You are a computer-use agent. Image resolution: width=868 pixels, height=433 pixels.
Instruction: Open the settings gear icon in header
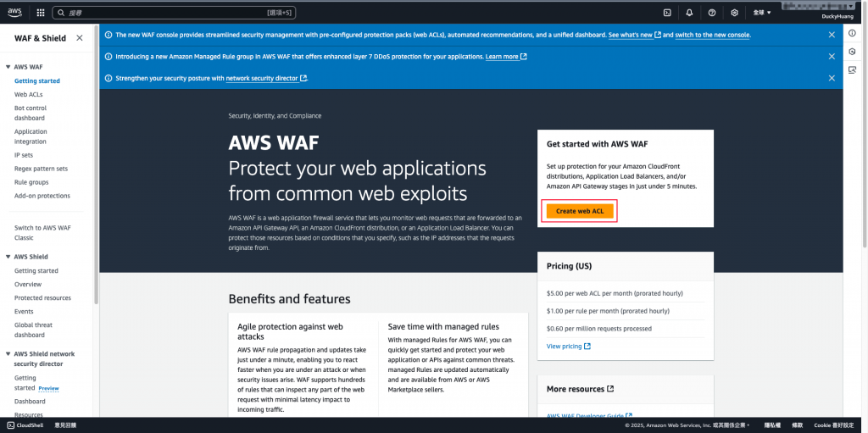735,12
